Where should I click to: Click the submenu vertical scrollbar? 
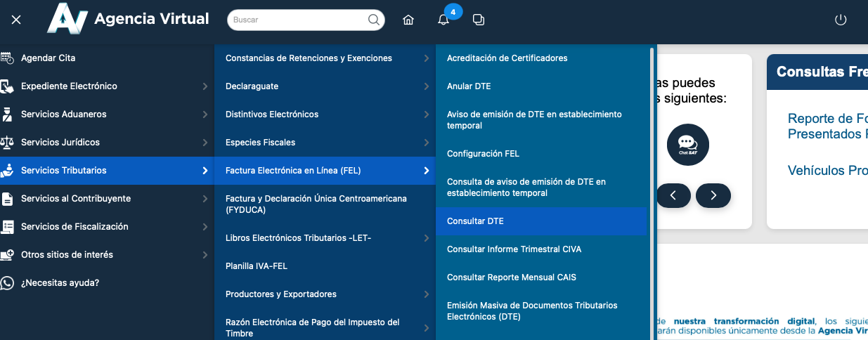652,192
